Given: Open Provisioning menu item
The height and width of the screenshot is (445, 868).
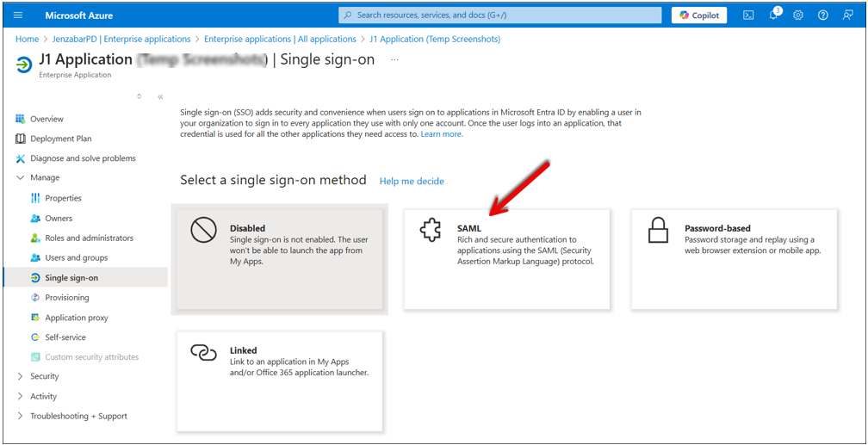Looking at the screenshot, I should coord(67,298).
